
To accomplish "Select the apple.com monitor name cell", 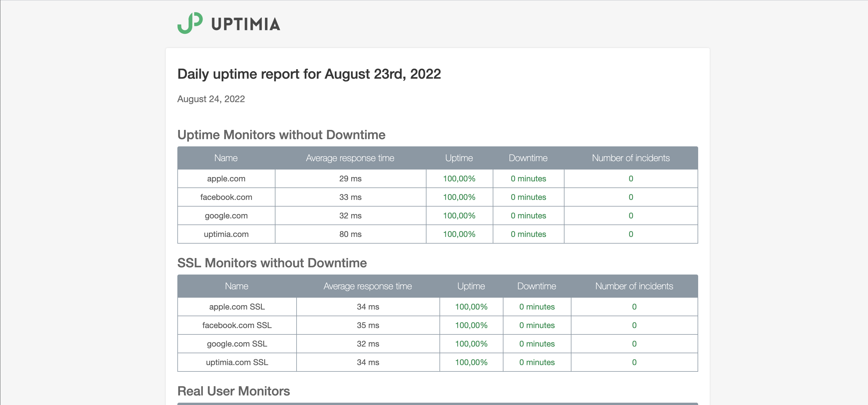I will [226, 178].
